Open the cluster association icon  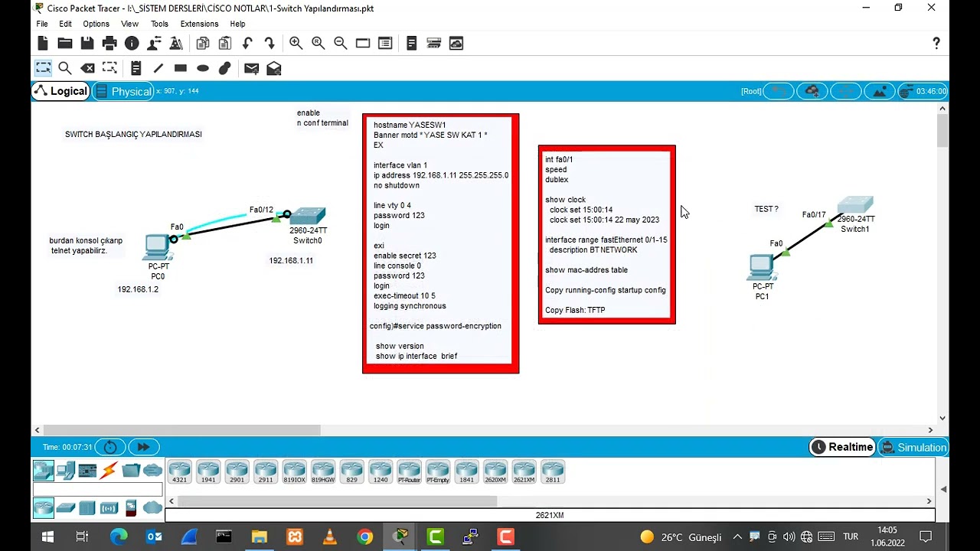[x=434, y=44]
